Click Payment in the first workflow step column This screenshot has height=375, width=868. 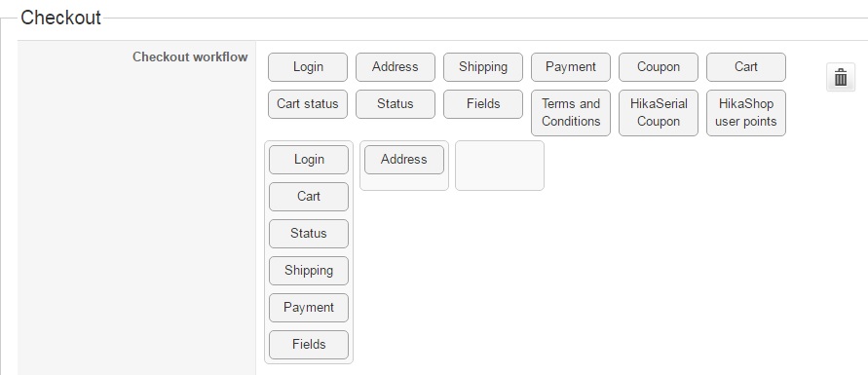309,308
